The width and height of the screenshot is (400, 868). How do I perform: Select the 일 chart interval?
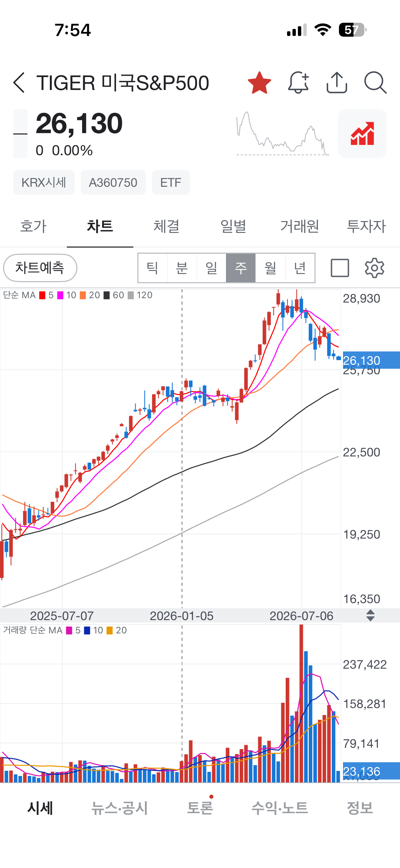tap(211, 268)
